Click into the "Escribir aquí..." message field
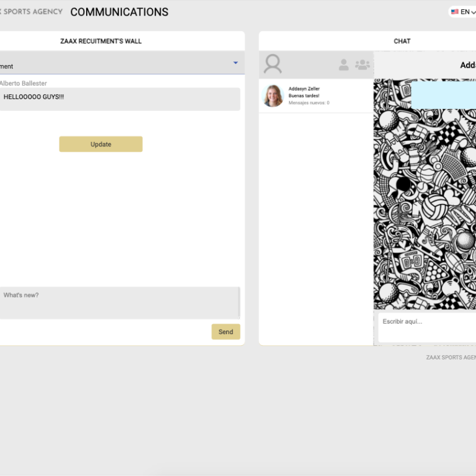476x476 pixels. pos(426,327)
